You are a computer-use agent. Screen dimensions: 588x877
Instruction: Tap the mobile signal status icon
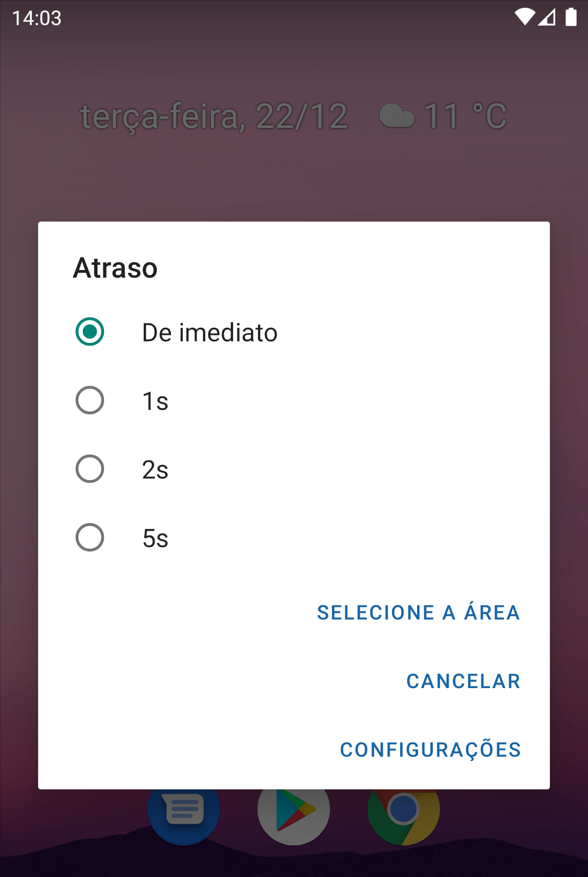[547, 17]
